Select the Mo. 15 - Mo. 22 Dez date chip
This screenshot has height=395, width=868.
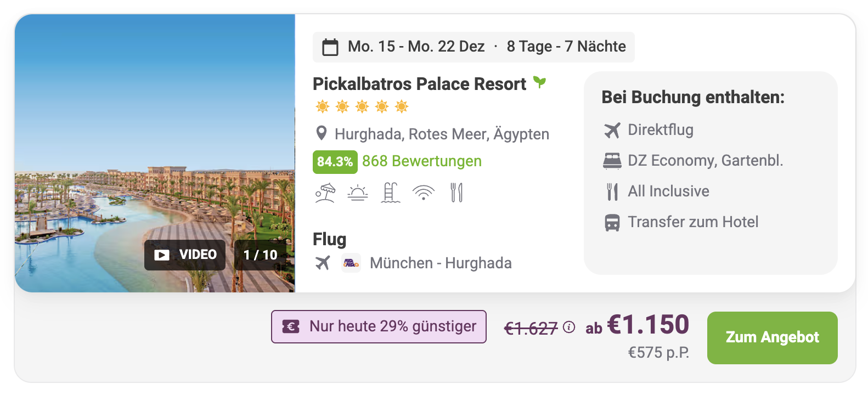[474, 47]
